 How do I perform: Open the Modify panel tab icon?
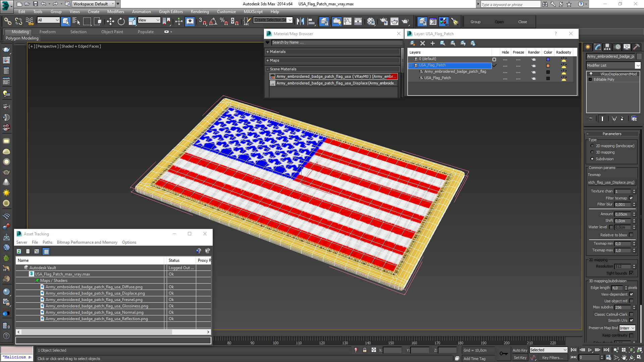click(597, 47)
